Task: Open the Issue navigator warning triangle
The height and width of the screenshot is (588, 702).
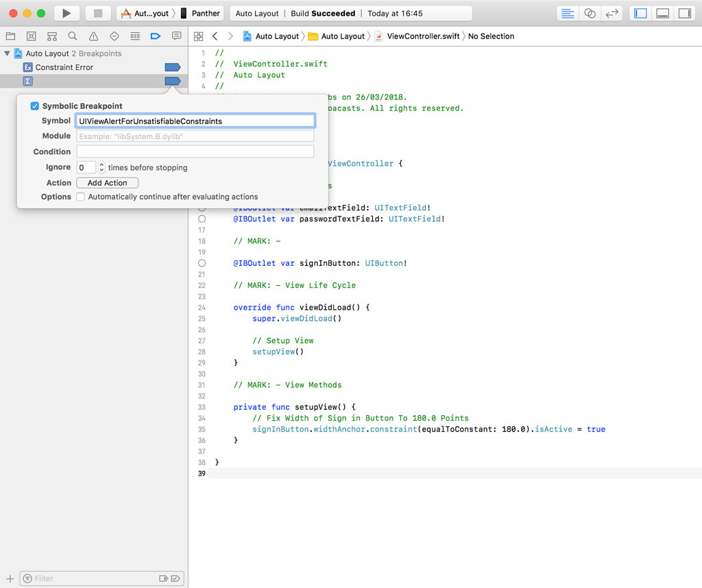Action: point(93,36)
